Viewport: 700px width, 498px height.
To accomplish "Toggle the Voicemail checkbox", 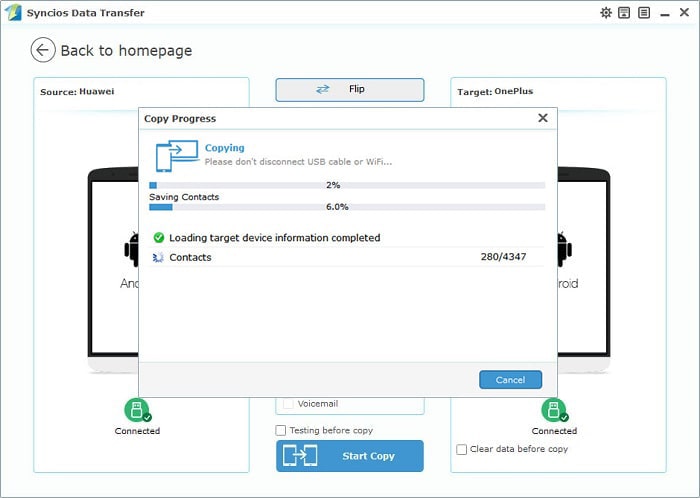I will tap(288, 404).
